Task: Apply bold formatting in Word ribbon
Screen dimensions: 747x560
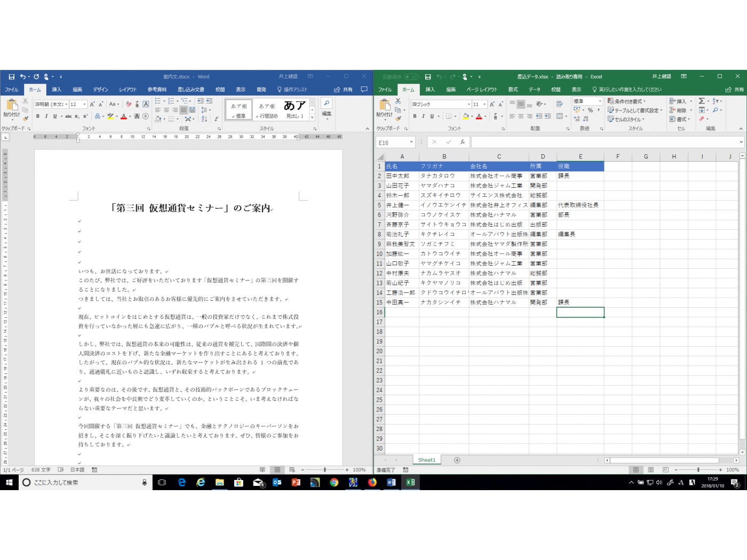Action: pyautogui.click(x=38, y=116)
